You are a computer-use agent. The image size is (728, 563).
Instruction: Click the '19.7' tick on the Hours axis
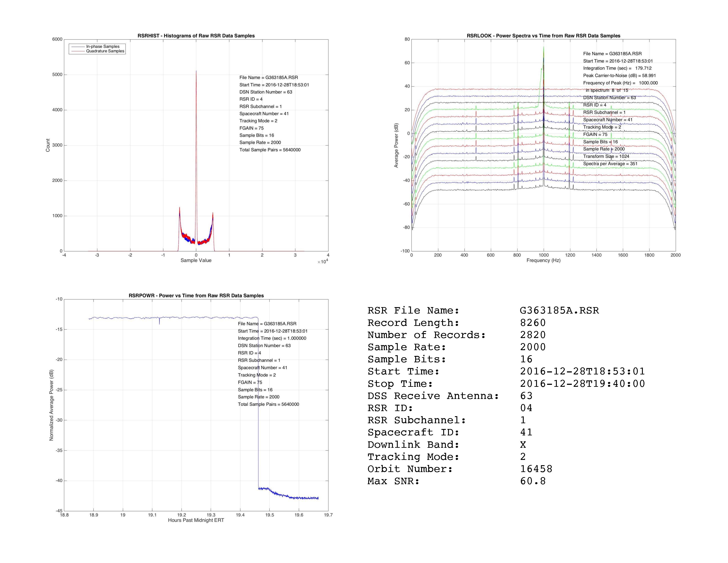(x=328, y=515)
